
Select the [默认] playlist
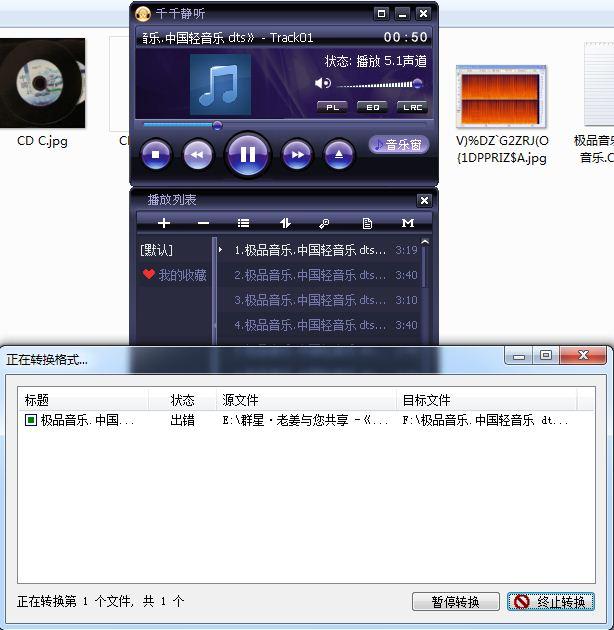[156, 250]
